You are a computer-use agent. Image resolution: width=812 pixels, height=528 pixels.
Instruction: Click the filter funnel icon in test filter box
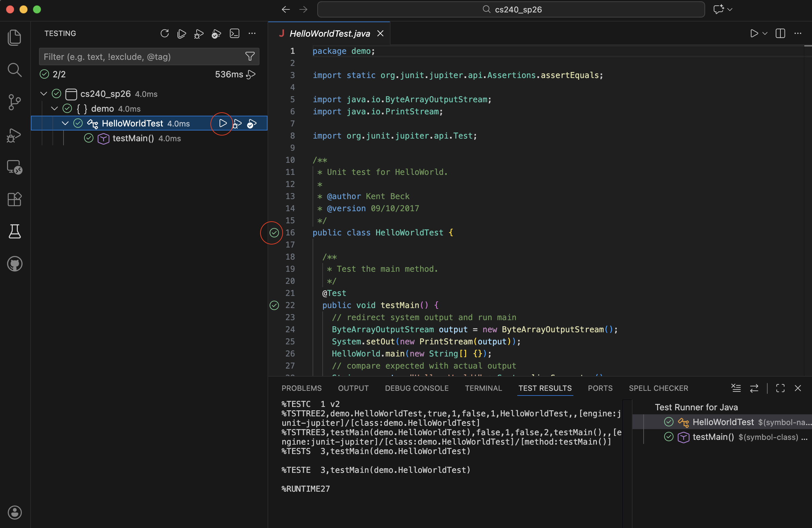coord(250,56)
